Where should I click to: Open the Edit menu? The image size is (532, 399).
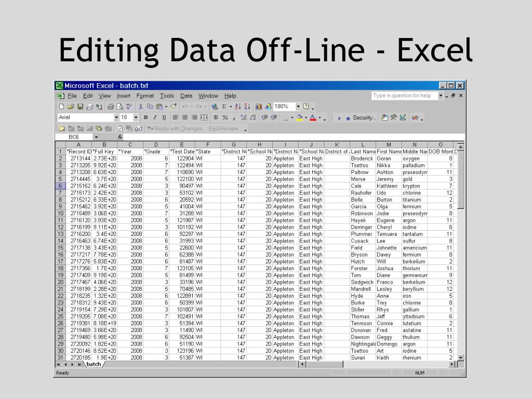[x=88, y=96]
